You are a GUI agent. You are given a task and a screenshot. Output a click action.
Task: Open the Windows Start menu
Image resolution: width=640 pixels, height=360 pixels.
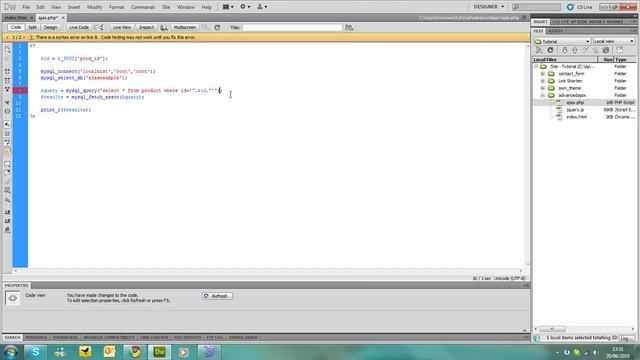(10, 352)
